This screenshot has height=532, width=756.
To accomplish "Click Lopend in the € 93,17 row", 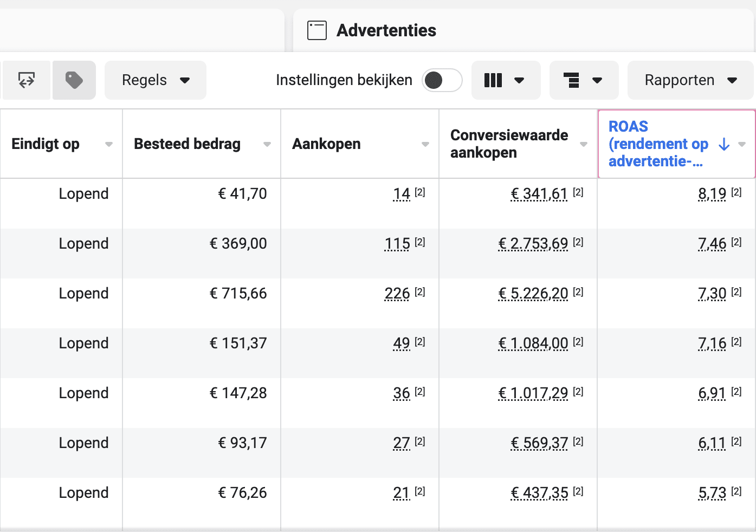I will (x=83, y=443).
